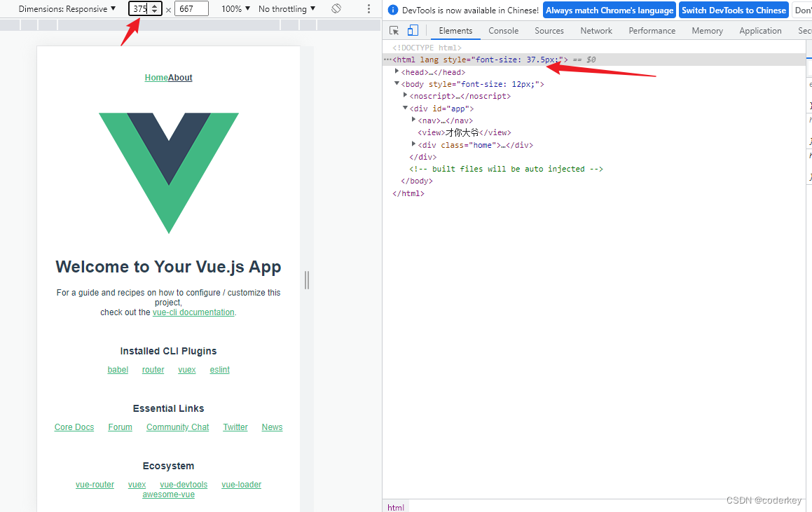Open the awesome-vue link
The width and height of the screenshot is (812, 512).
(x=168, y=494)
